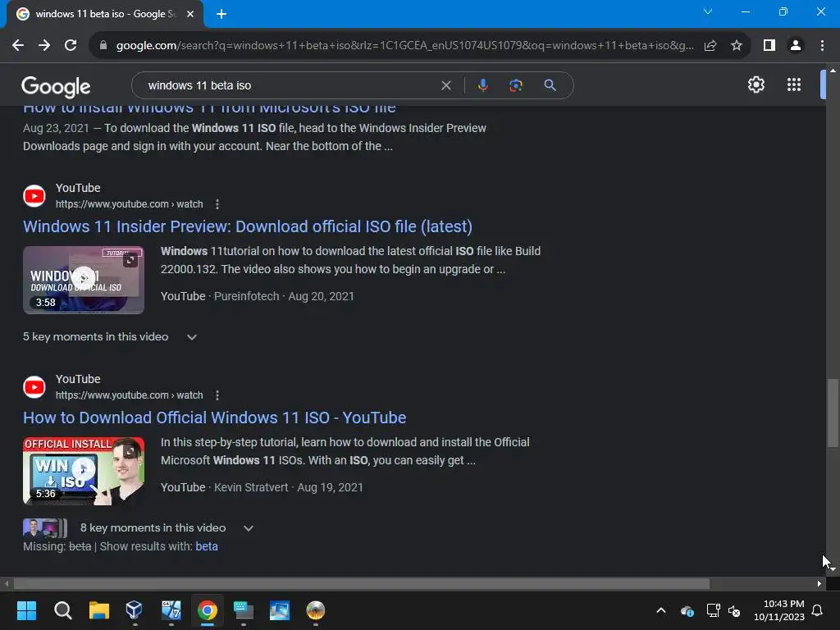The height and width of the screenshot is (630, 840).
Task: Search by image with Google Lens
Action: (x=515, y=85)
